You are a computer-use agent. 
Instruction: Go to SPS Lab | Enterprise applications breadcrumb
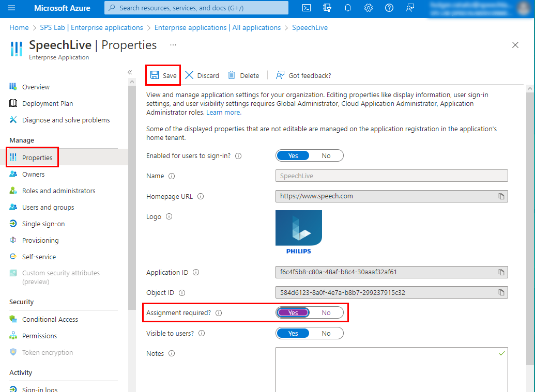[91, 27]
